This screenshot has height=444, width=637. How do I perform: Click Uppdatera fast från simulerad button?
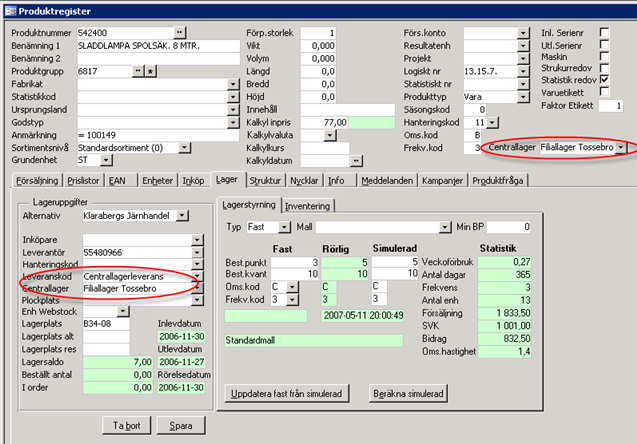(291, 391)
